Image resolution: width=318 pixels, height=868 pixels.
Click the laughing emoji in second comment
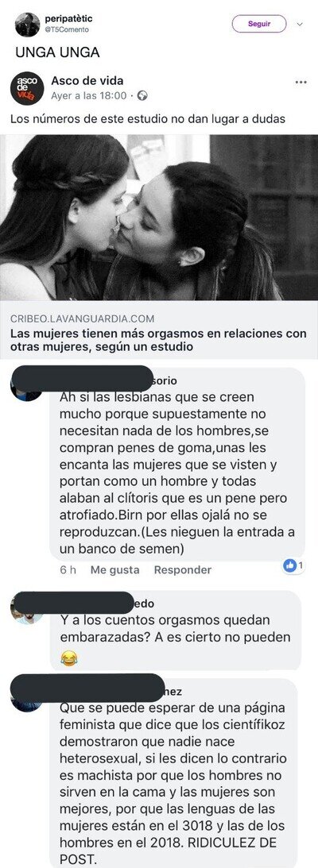click(x=68, y=658)
